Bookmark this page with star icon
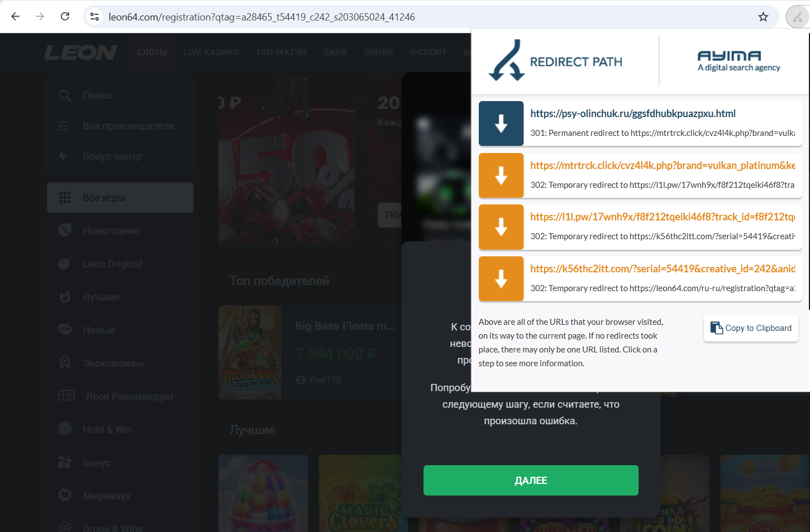Viewport: 810px width, 532px height. 763,17
